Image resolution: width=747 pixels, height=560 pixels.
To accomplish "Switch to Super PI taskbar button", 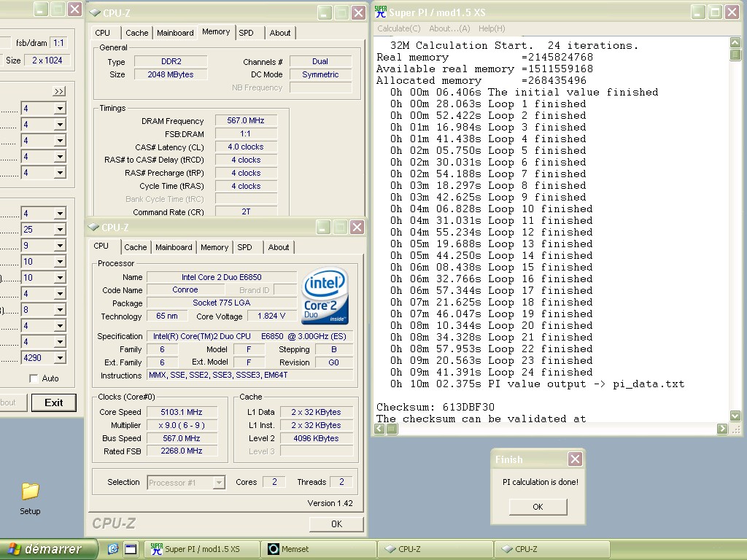I will pyautogui.click(x=201, y=549).
